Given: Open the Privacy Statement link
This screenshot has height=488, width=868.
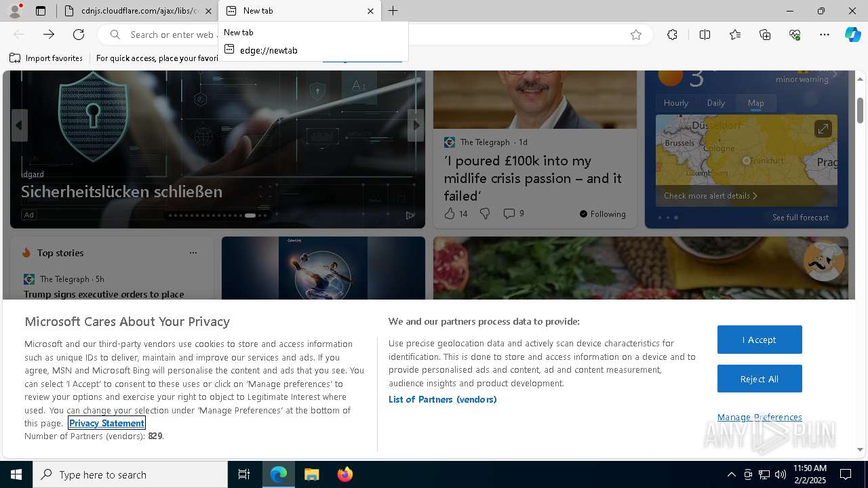Looking at the screenshot, I should [x=107, y=423].
